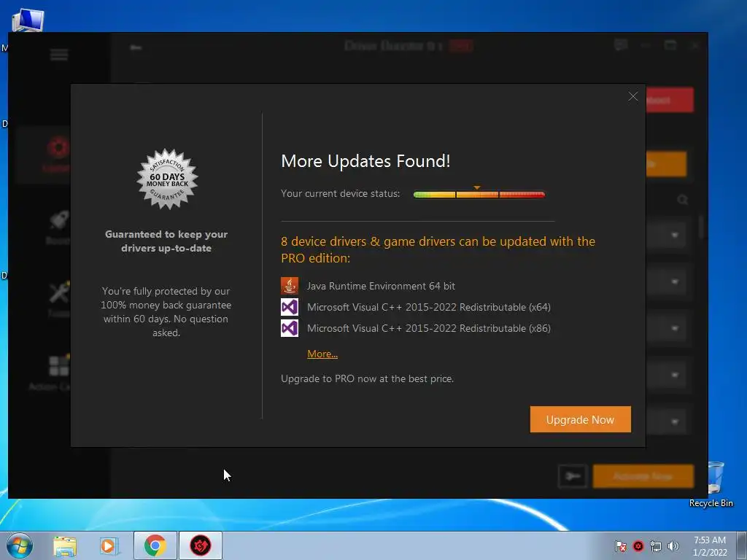This screenshot has height=560, width=747.
Task: Click the device status color bar
Action: pos(479,194)
